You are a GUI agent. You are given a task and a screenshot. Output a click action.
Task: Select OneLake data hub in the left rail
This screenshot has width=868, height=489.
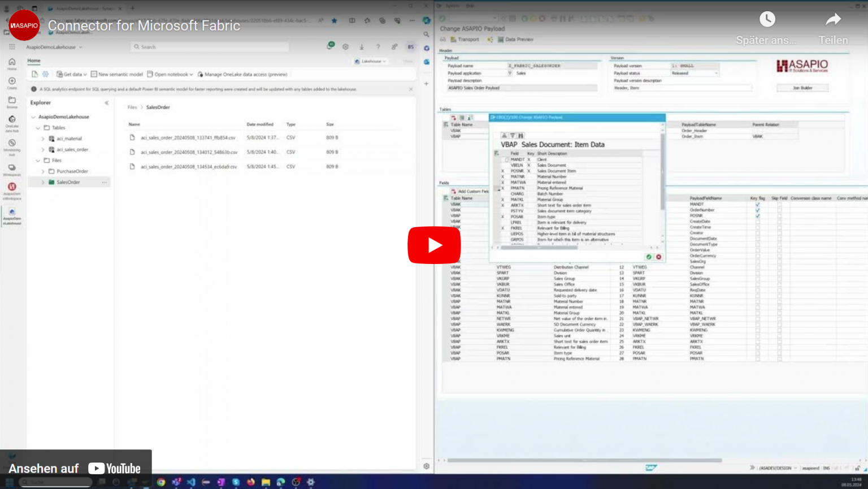point(12,119)
